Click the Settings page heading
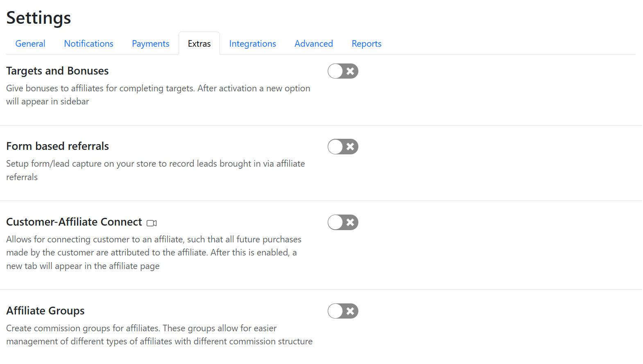The width and height of the screenshot is (643, 364). point(38,18)
